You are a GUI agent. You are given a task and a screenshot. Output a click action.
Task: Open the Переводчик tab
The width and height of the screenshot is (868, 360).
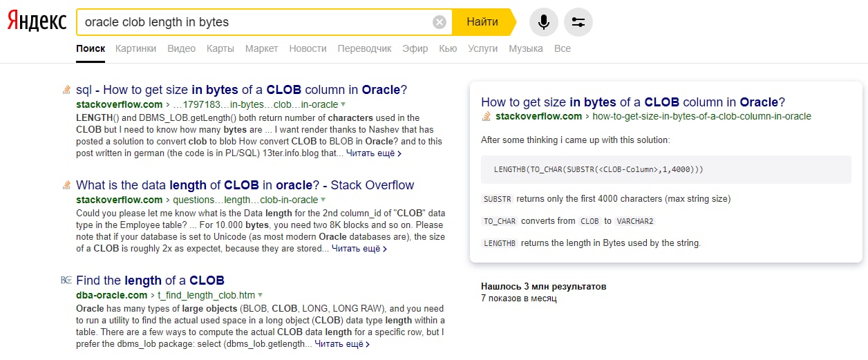(x=365, y=48)
